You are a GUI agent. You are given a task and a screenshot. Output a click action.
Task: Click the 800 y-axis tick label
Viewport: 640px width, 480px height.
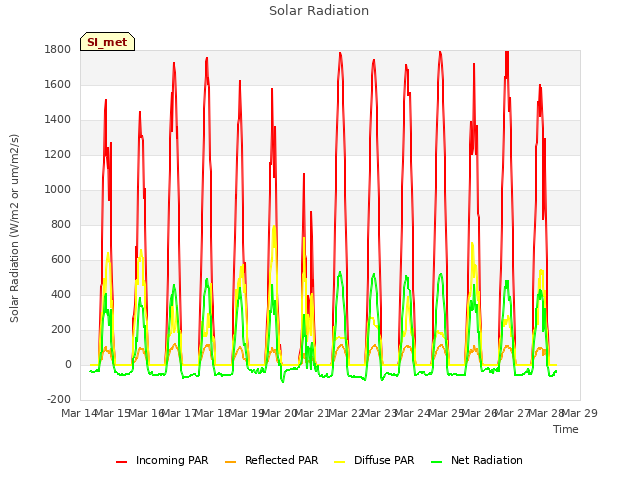click(61, 224)
